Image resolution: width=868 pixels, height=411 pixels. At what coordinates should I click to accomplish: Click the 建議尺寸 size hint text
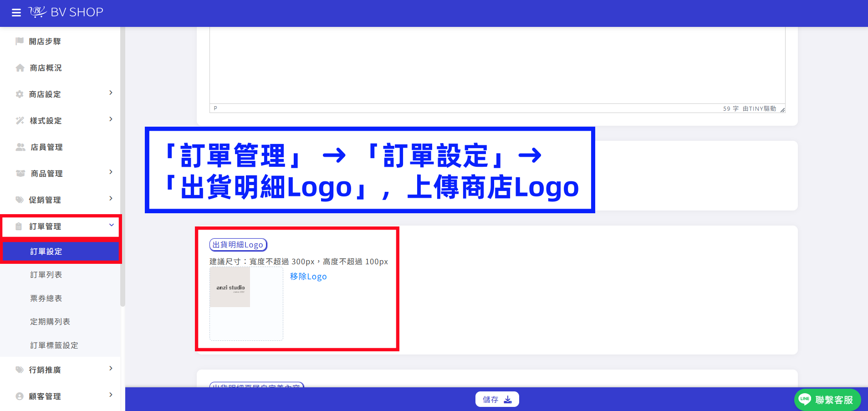click(299, 262)
